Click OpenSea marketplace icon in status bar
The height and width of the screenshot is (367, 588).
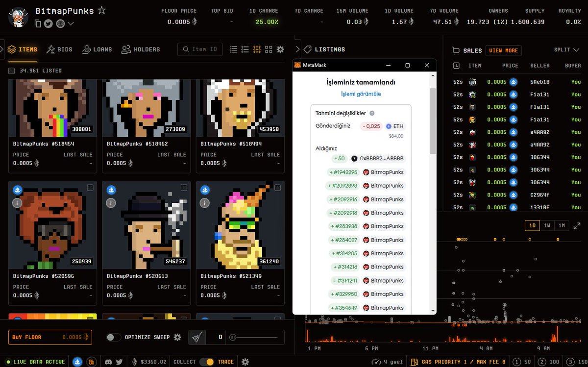tap(77, 362)
